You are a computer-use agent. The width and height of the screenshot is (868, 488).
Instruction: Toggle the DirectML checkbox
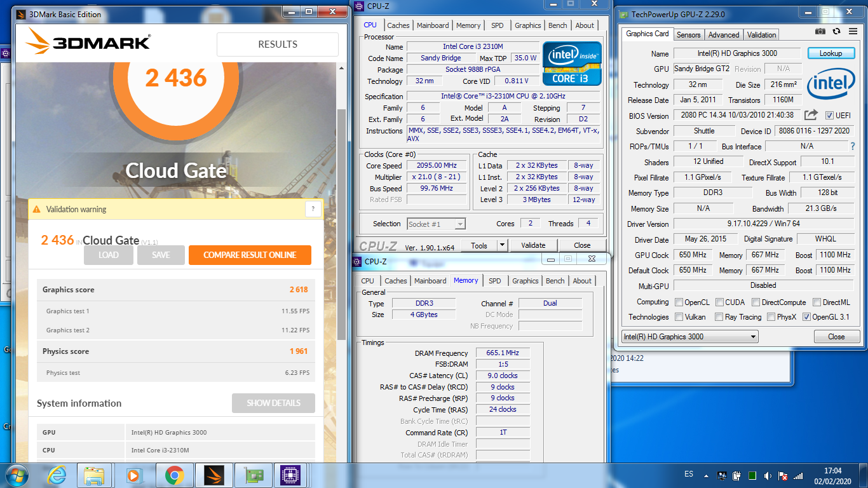click(816, 302)
